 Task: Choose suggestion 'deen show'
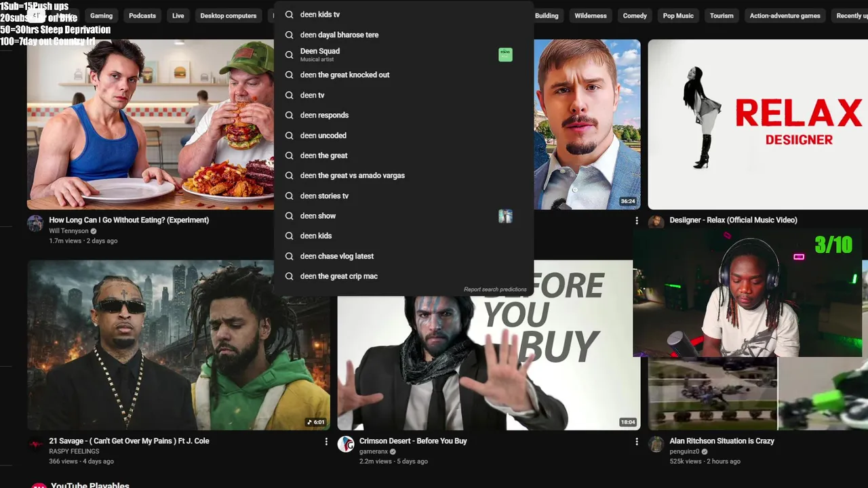[403, 216]
